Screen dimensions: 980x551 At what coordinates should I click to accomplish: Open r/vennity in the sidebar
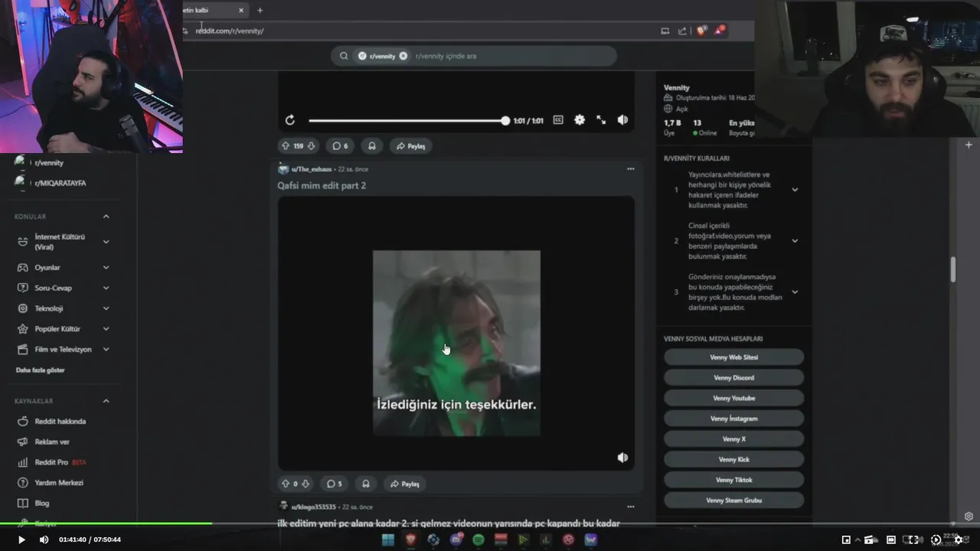pos(48,163)
